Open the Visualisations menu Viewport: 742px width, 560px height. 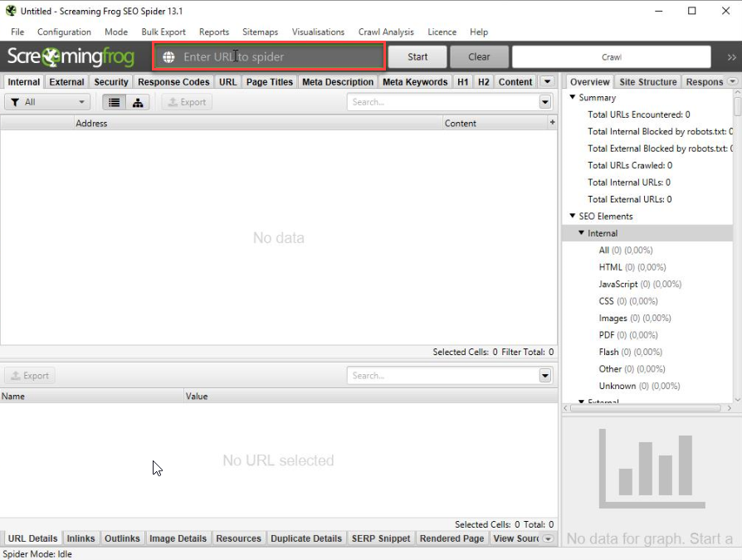(318, 32)
